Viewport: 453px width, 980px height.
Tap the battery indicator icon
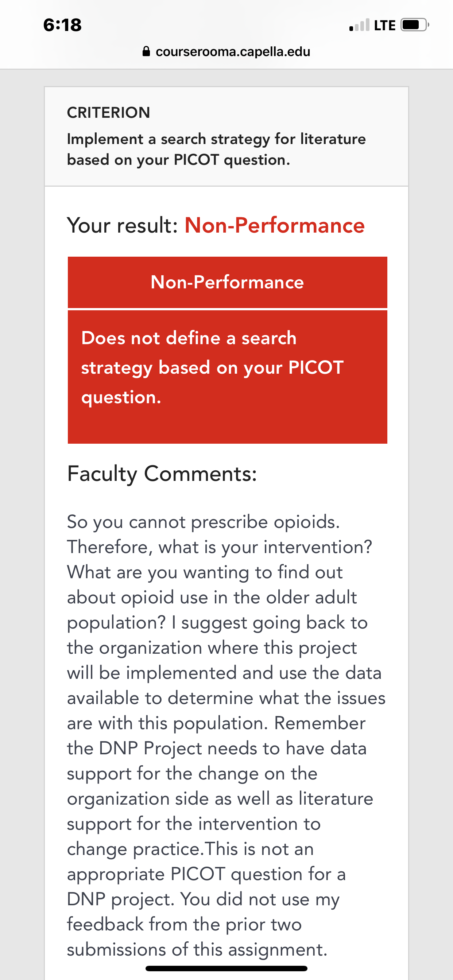pos(415,25)
